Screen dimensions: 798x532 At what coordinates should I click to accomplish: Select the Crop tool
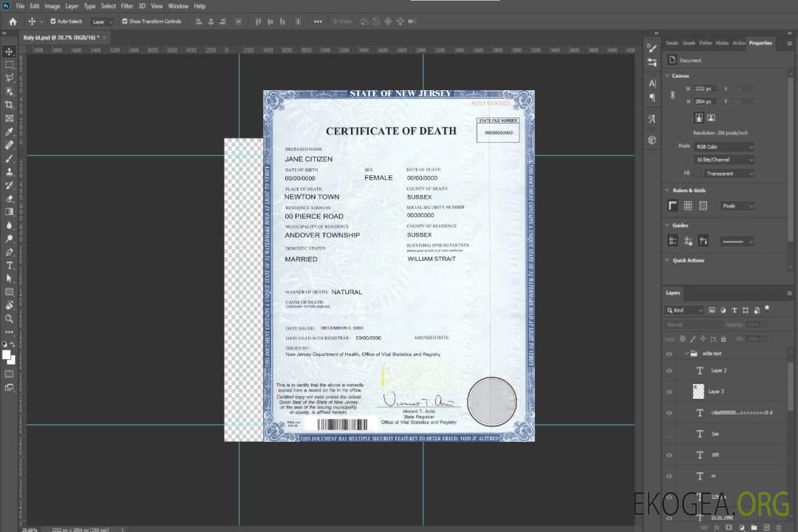pos(9,105)
